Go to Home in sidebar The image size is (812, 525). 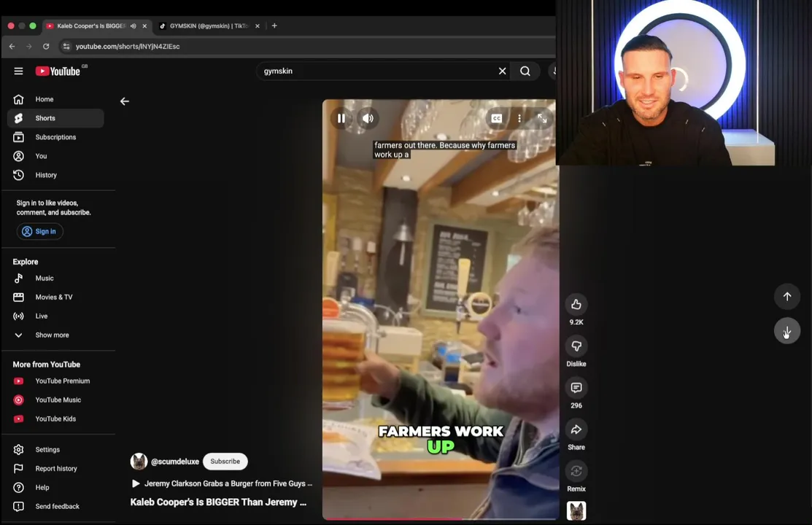pyautogui.click(x=55, y=99)
